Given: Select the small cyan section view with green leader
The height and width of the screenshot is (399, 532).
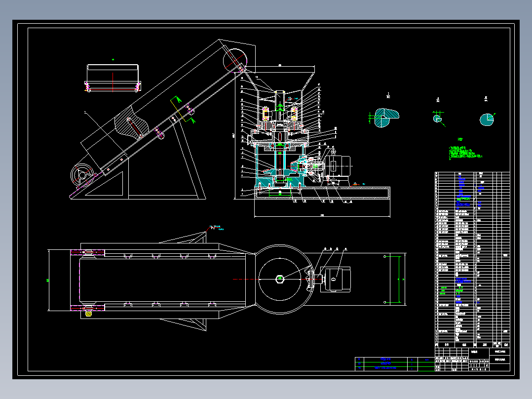Looking at the screenshot, I should [438, 119].
